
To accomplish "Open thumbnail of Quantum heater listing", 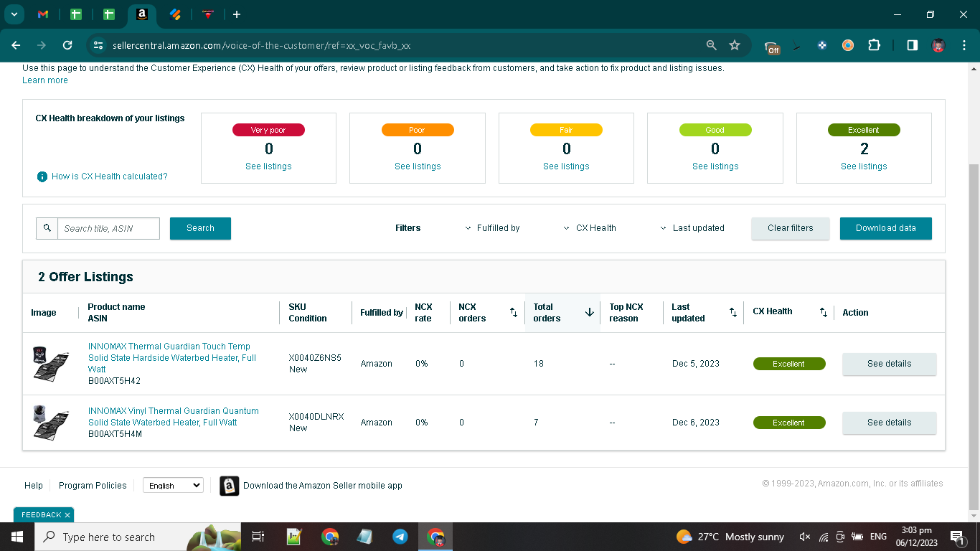I will point(51,422).
